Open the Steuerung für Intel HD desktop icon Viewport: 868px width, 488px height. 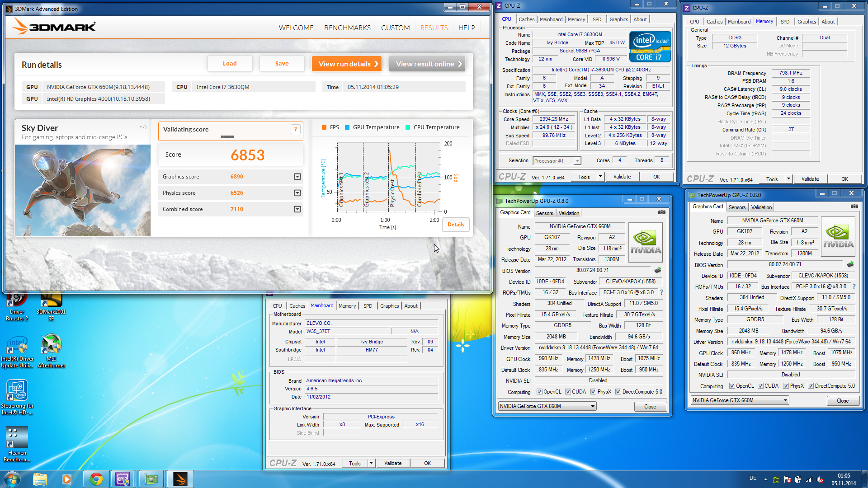pos(17,398)
